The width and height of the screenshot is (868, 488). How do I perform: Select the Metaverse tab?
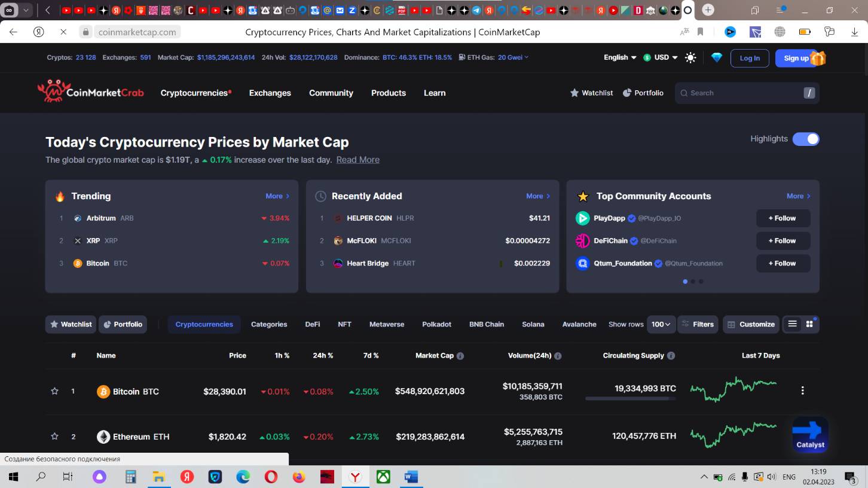(x=387, y=324)
